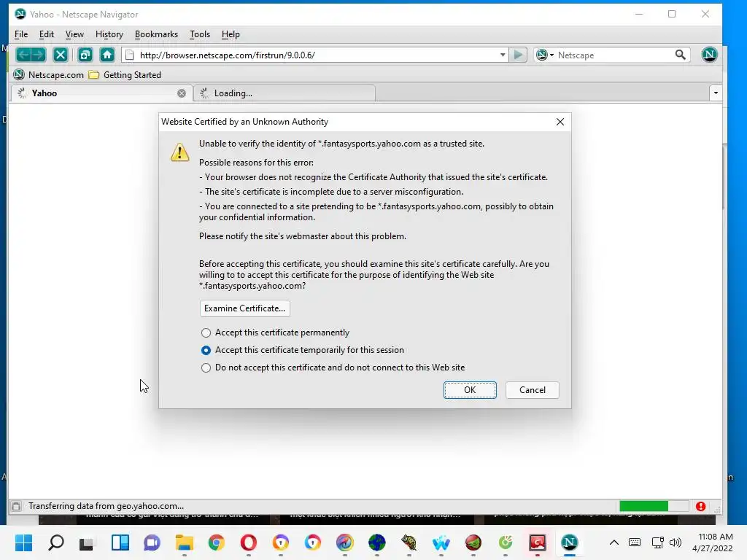747x560 pixels.
Task: Go forward with the right arrow button
Action: 39,55
